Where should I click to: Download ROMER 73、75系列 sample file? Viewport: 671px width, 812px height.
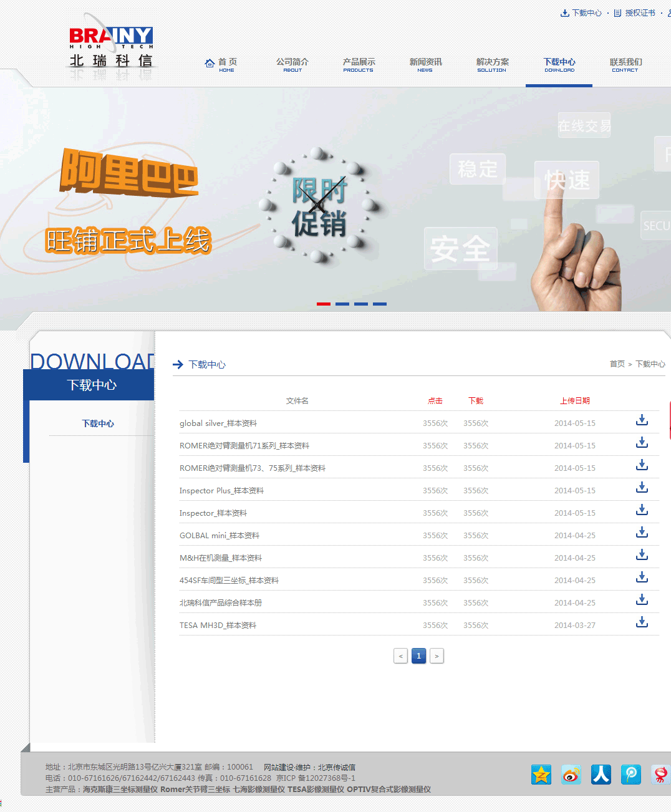point(642,465)
